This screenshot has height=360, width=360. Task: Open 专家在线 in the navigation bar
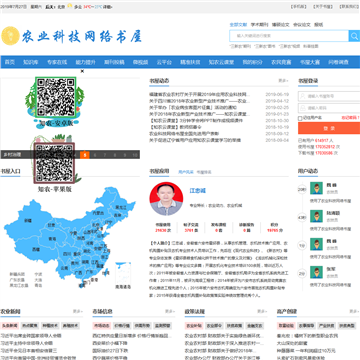[x=57, y=62]
